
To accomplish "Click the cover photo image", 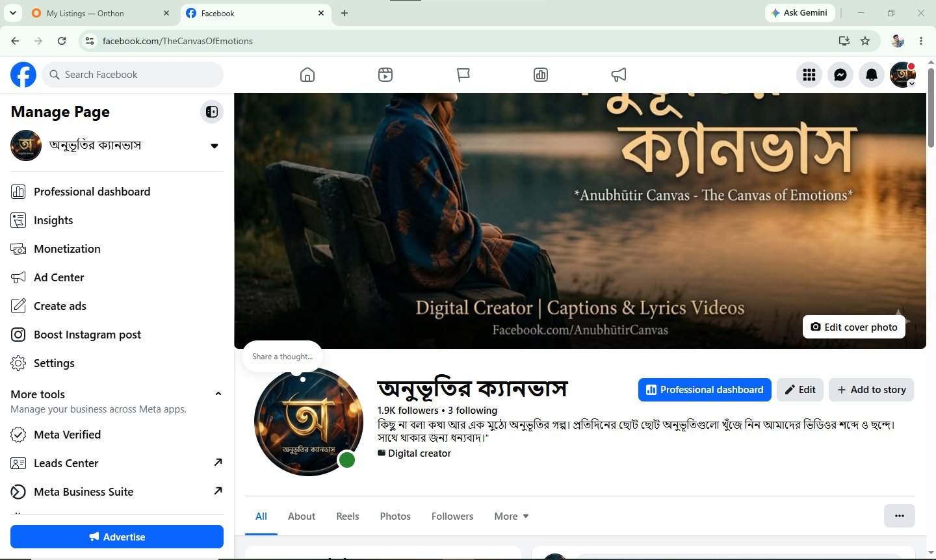I will point(580,221).
